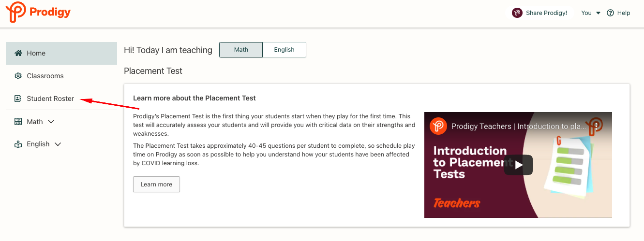This screenshot has width=644, height=241.
Task: Click the Student Roster icon
Action: 18,99
